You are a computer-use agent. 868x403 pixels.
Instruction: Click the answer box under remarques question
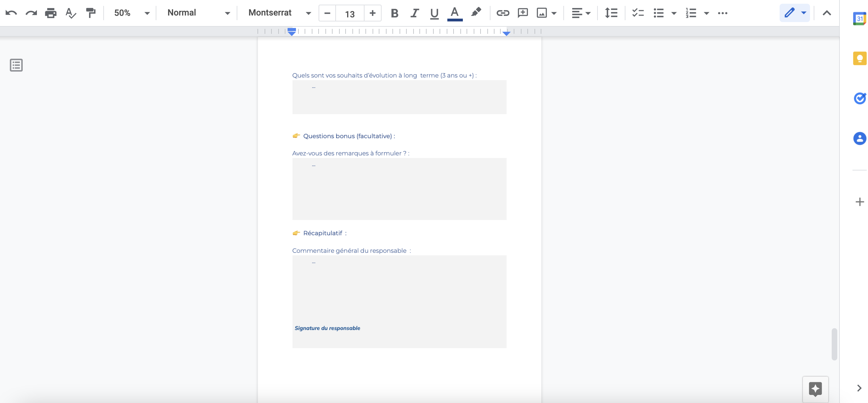[x=399, y=189]
